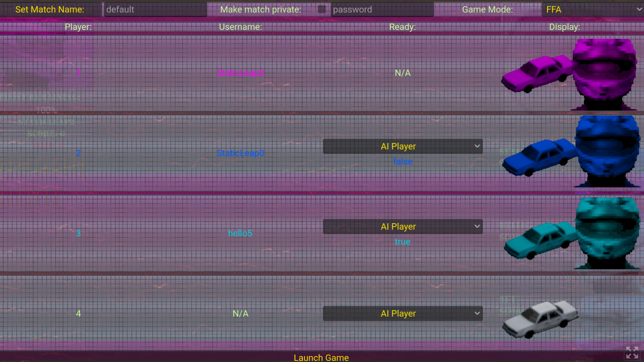The image size is (644, 362).
Task: Enable the Make match private checkbox
Action: pyautogui.click(x=321, y=9)
